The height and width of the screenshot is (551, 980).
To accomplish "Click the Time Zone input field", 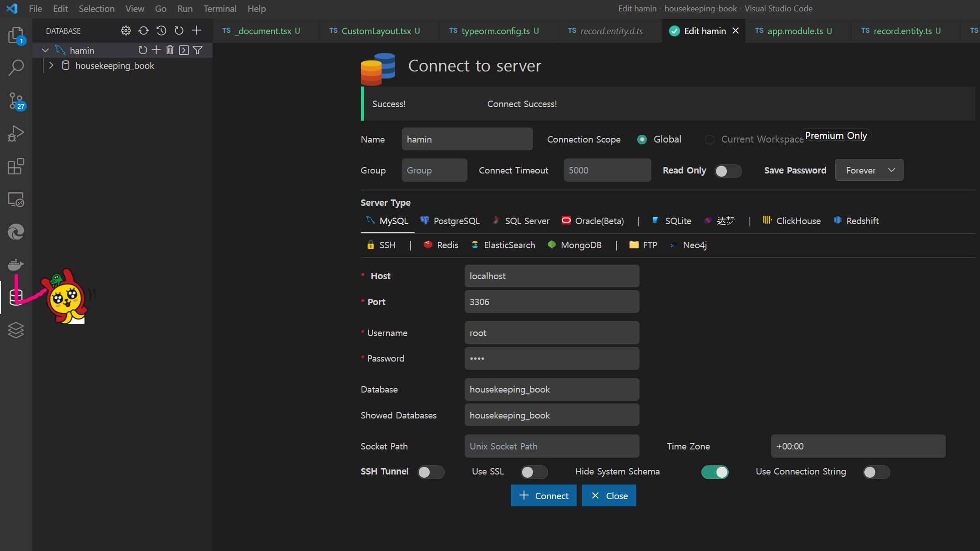I will click(x=858, y=446).
